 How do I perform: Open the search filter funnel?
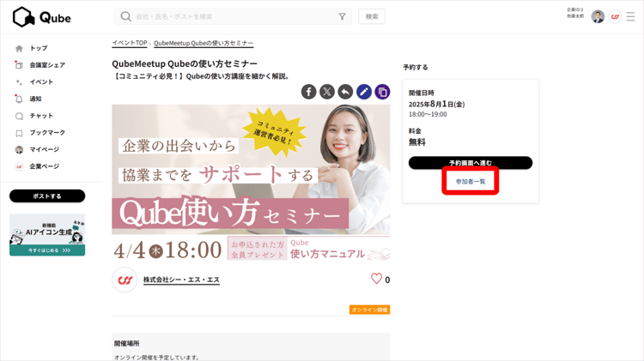point(342,16)
